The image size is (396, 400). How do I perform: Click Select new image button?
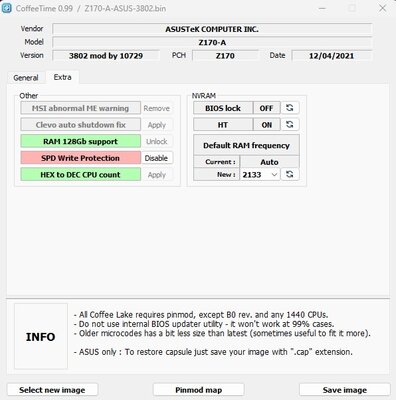(52, 390)
